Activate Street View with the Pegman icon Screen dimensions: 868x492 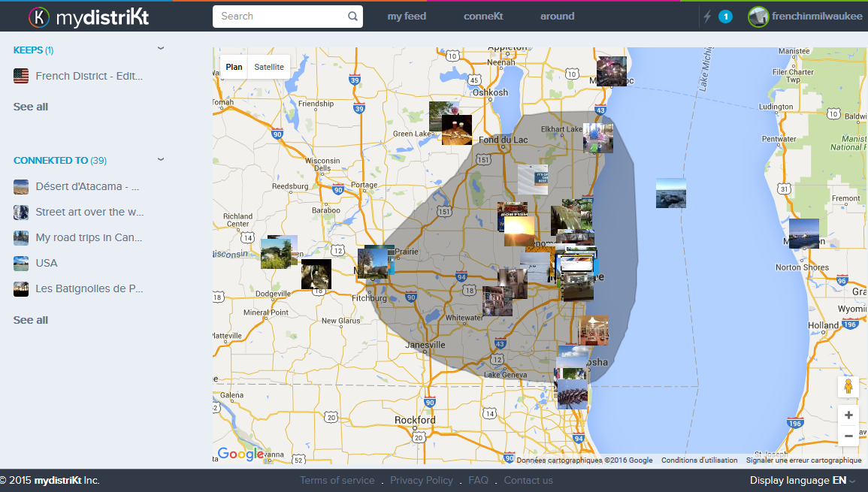[x=848, y=386]
